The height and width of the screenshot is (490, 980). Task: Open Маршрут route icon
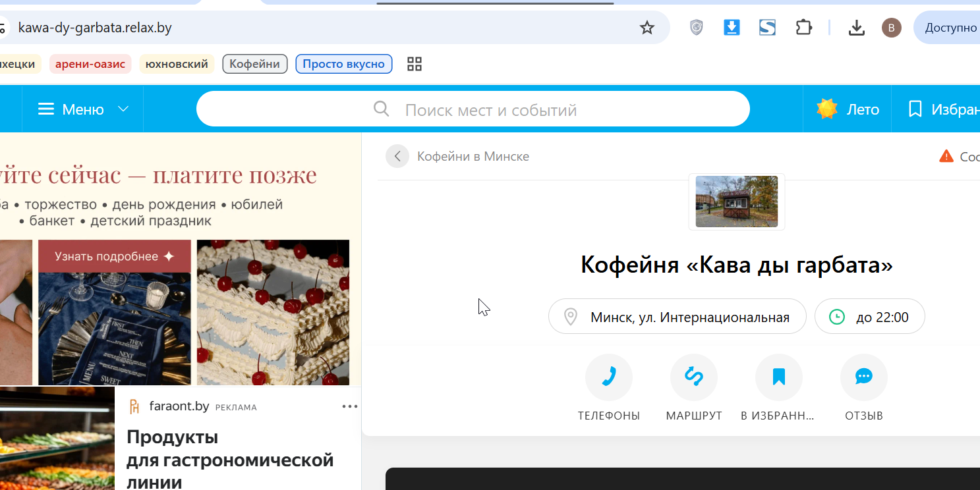[x=694, y=377]
